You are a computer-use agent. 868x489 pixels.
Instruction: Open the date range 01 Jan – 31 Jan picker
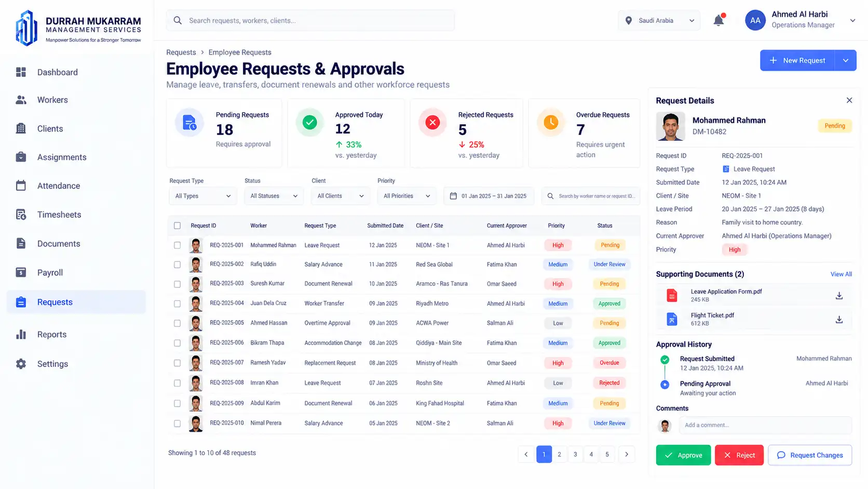click(x=489, y=196)
